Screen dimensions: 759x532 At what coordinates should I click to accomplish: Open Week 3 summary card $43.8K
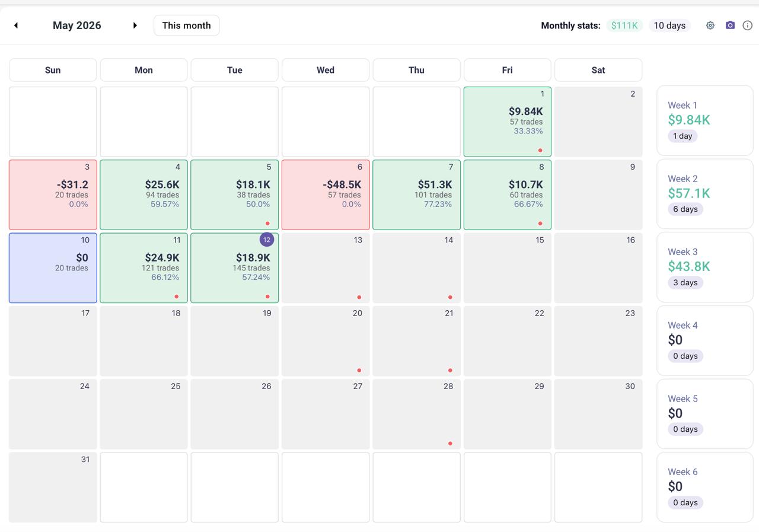pos(705,267)
